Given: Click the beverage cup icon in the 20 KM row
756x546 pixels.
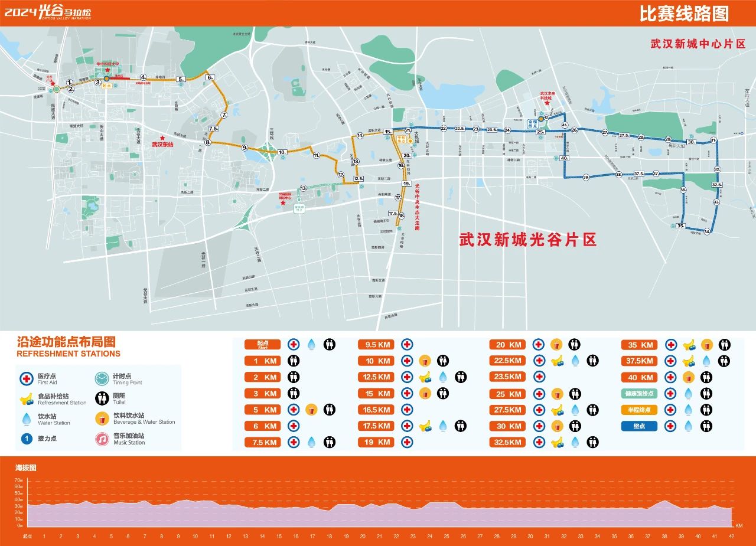Looking at the screenshot, I should click(556, 344).
